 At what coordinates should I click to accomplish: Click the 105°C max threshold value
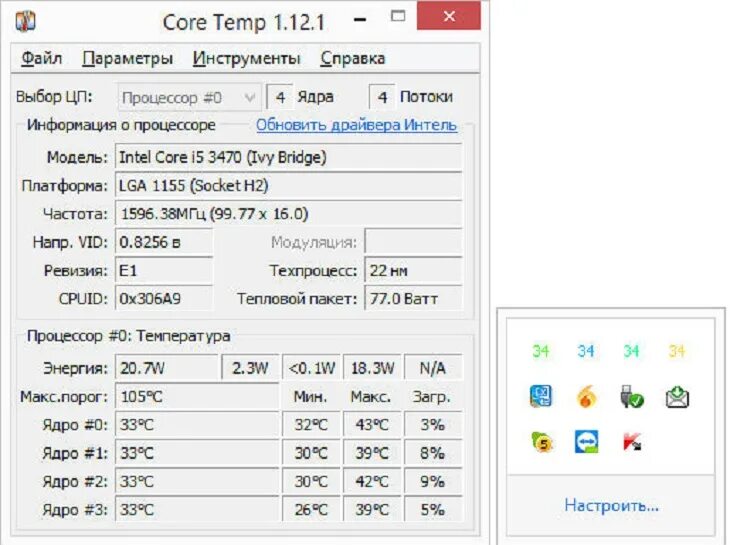[x=197, y=397]
